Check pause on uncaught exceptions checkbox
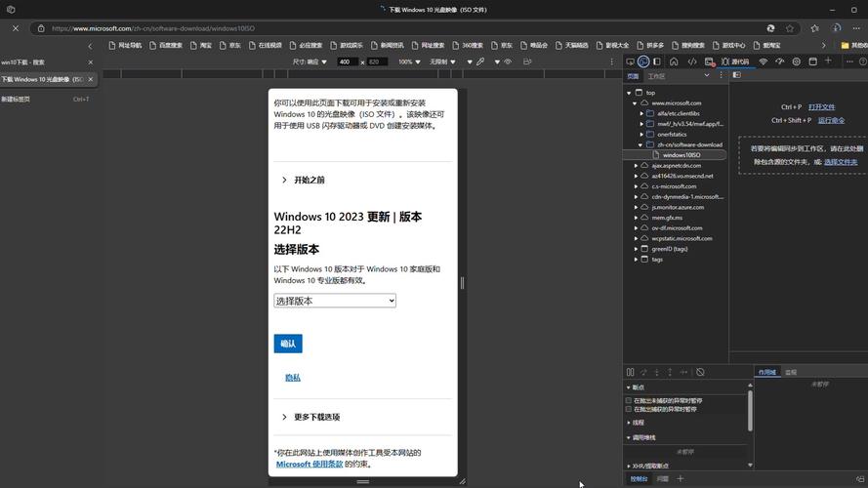 point(629,400)
